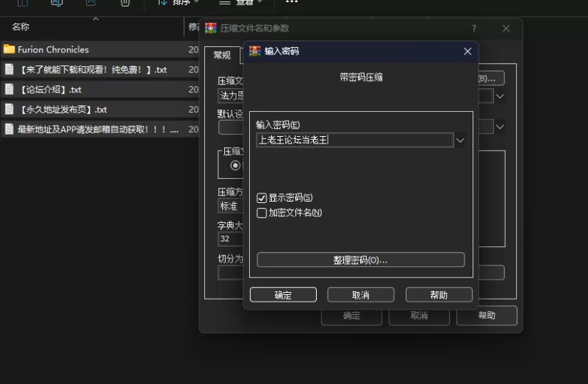Open the more options ellipsis in Explorer toolbar

pyautogui.click(x=292, y=2)
